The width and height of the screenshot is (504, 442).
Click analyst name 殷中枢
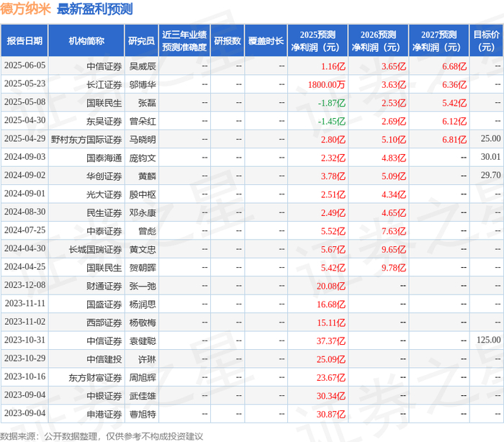pos(143,195)
